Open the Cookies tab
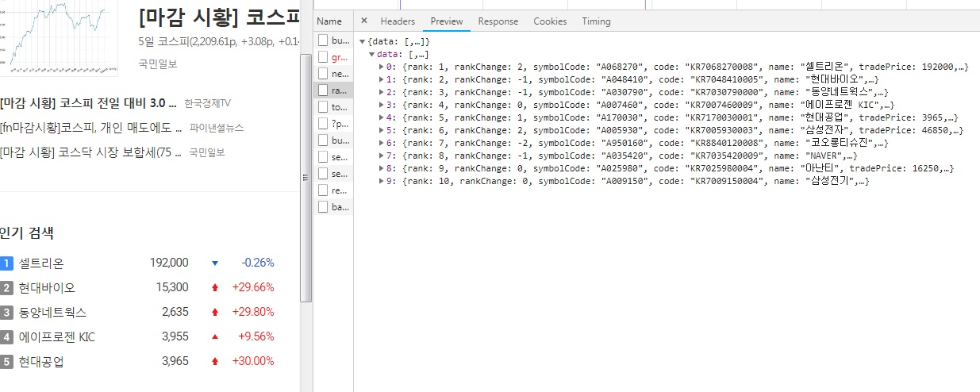Viewport: 980px width, 392px height. (x=550, y=21)
